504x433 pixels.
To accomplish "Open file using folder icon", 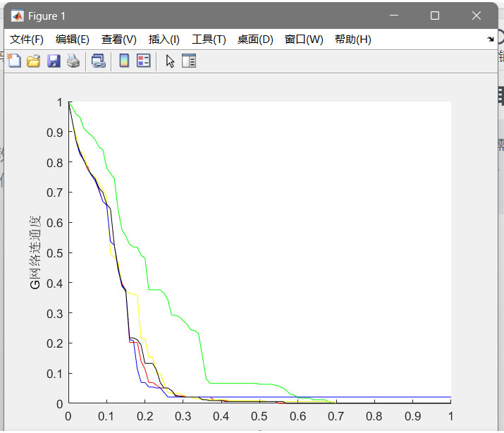I will tap(33, 61).
